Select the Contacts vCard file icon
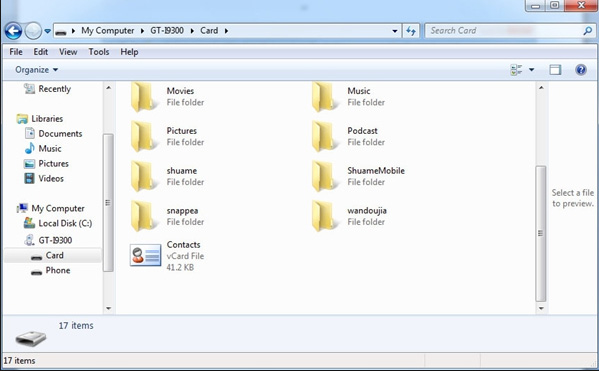599x371 pixels. click(145, 255)
